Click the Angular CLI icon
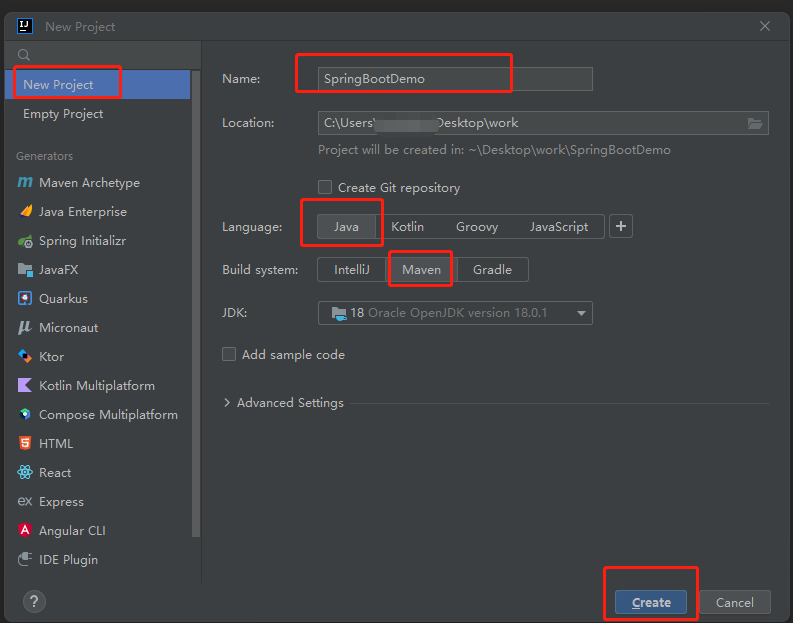 25,531
